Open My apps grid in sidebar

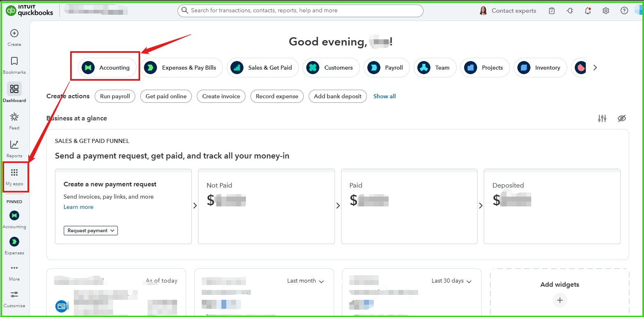[14, 177]
